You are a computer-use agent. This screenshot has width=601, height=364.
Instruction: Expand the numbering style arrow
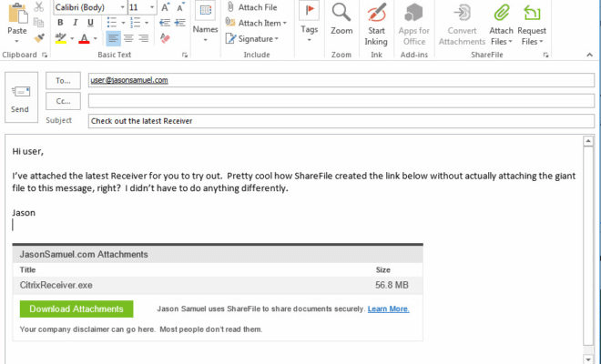(147, 23)
